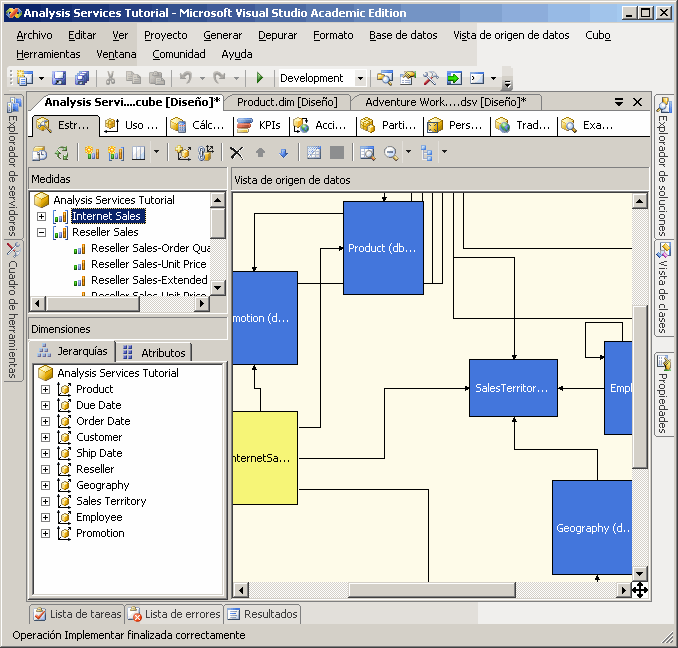Image resolution: width=678 pixels, height=648 pixels.
Task: Switch to the Product.dim [Diseño] tab
Action: pos(287,102)
